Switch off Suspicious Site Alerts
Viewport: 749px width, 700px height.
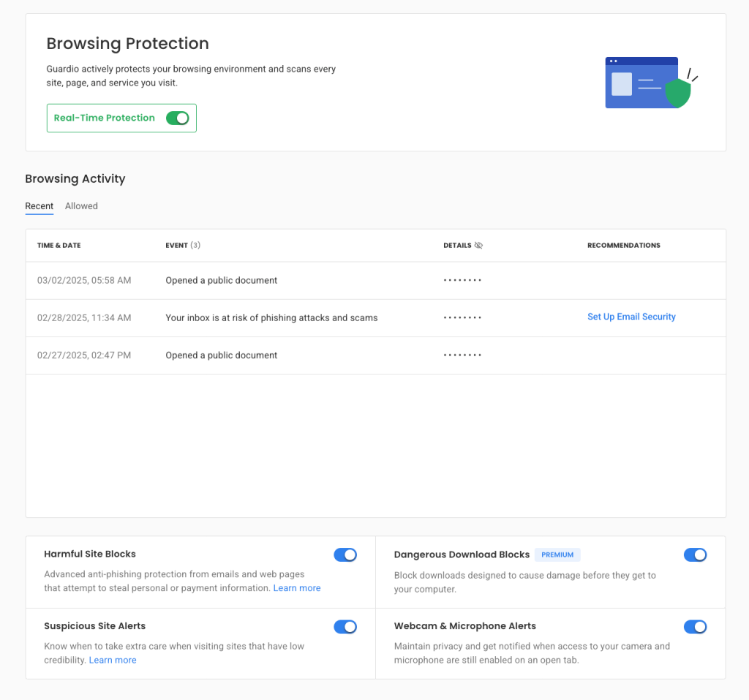345,626
